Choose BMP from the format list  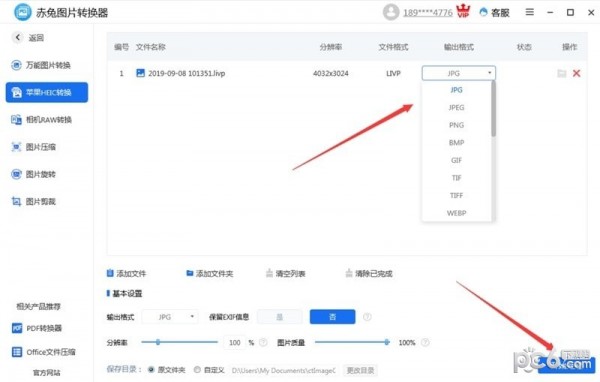[456, 143]
